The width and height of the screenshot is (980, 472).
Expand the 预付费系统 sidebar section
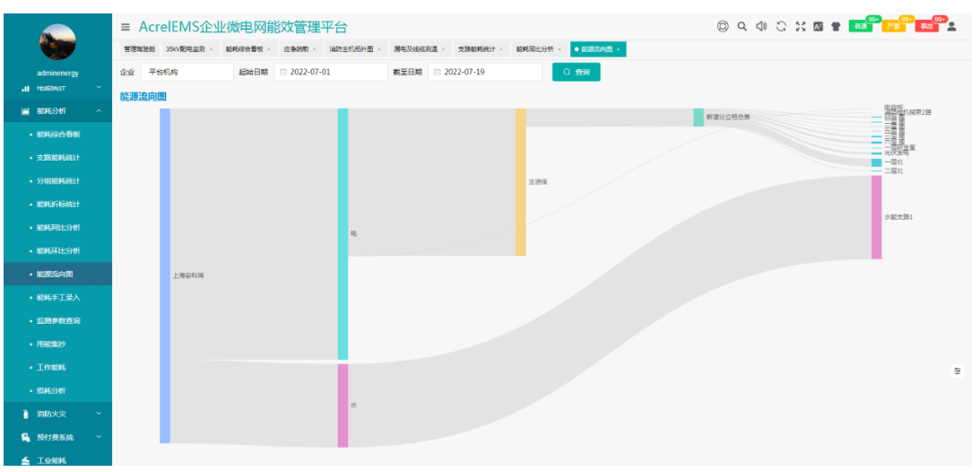pyautogui.click(x=58, y=437)
